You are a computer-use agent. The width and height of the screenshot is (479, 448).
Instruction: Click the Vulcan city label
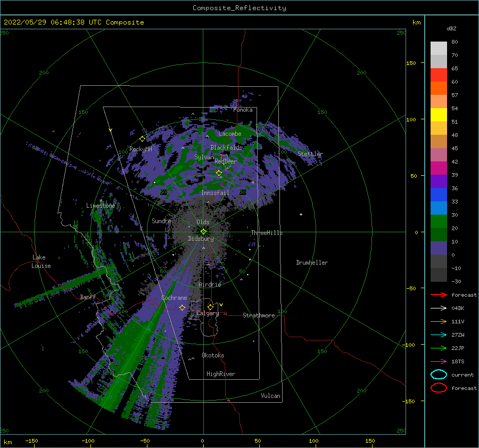pos(271,396)
